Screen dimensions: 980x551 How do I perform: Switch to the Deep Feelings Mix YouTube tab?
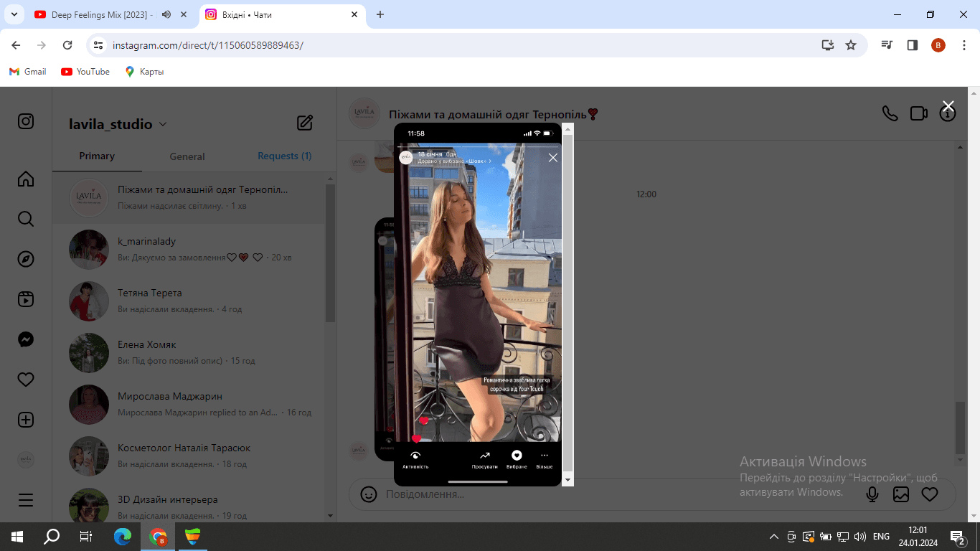(x=100, y=14)
